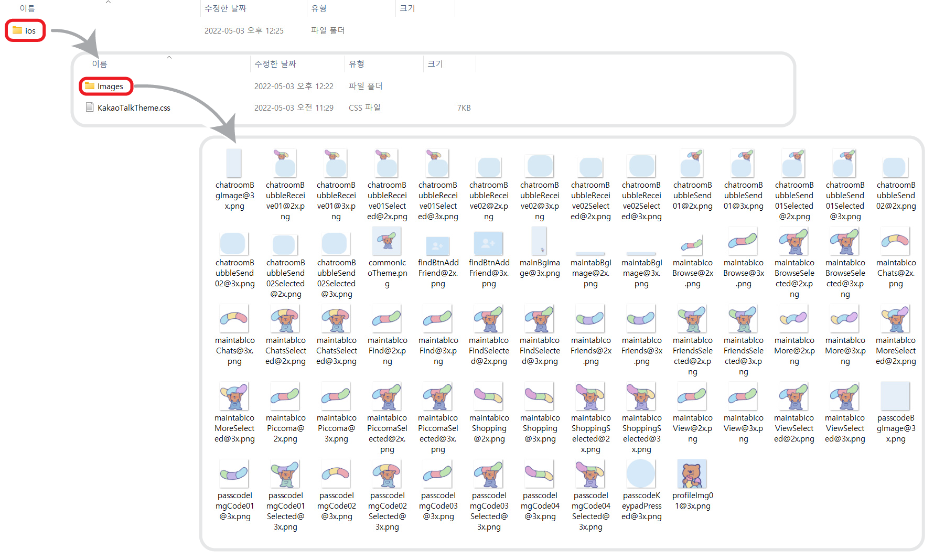
Task: Sort ios folder list by 이름 column
Action: (x=100, y=64)
